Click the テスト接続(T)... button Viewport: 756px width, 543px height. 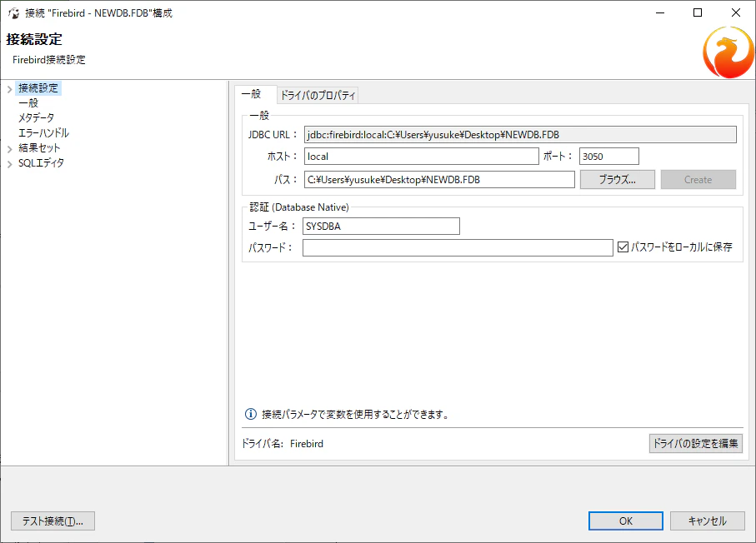tap(53, 521)
